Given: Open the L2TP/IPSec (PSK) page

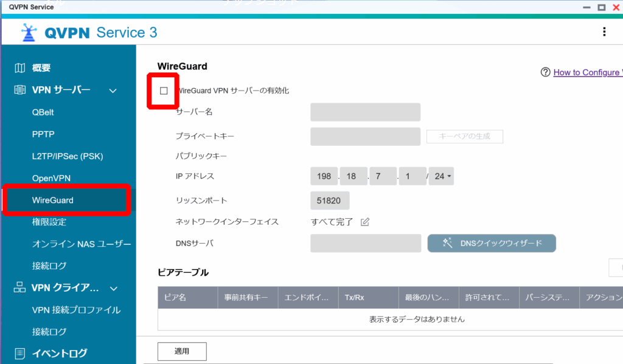Looking at the screenshot, I should click(68, 156).
